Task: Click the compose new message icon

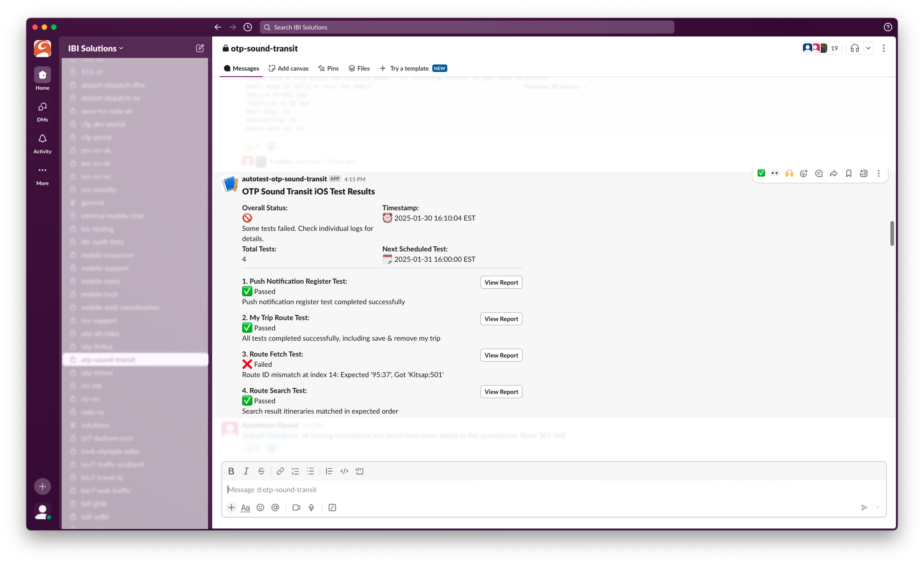Action: [x=200, y=48]
